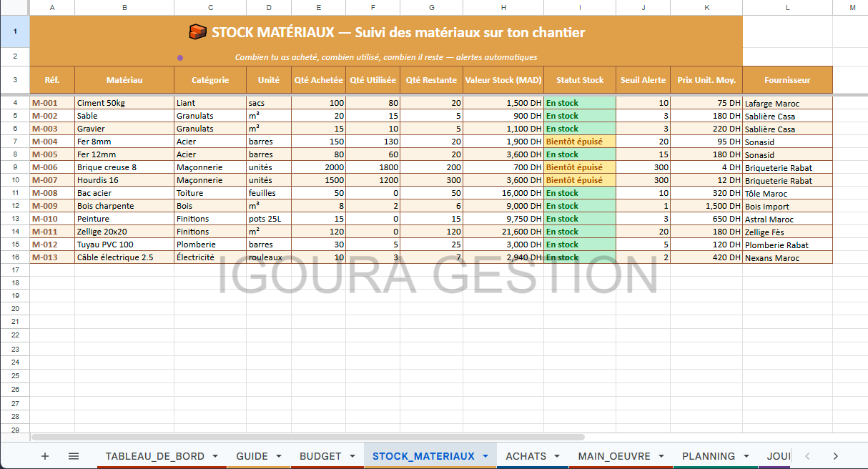868x469 pixels.
Task: Select the 'M-013' reference cell
Action: (52, 257)
